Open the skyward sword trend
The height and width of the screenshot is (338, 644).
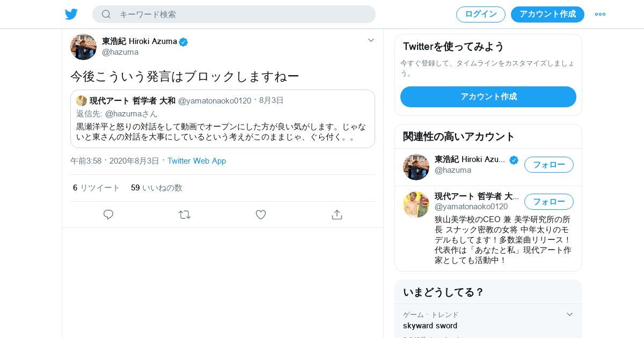(x=430, y=326)
